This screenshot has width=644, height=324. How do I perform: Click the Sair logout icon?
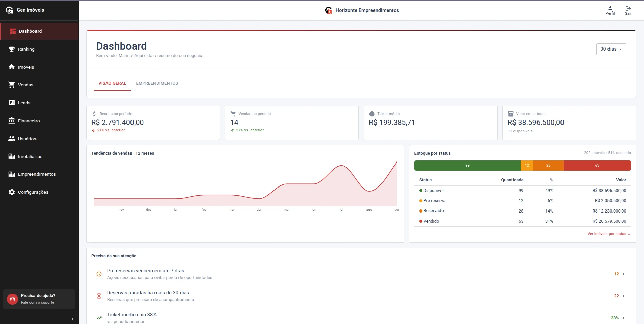pyautogui.click(x=628, y=8)
